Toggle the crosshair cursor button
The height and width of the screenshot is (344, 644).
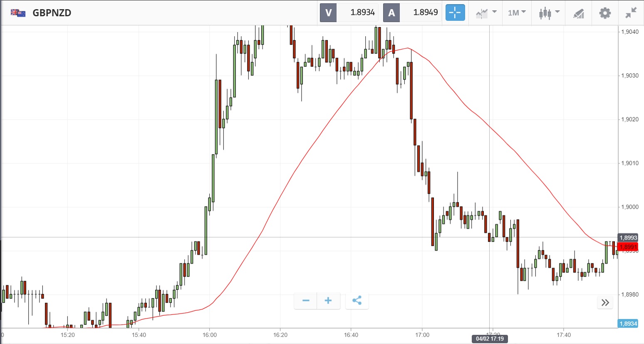pos(455,12)
